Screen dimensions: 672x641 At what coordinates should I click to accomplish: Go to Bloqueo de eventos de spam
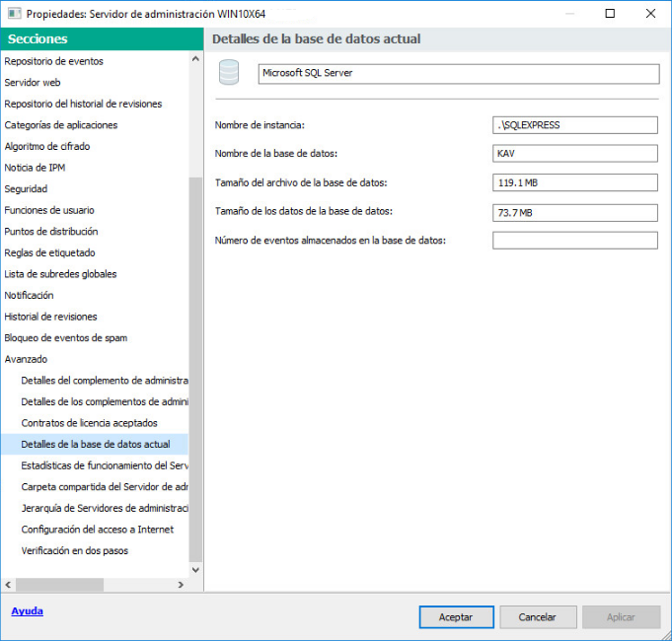(65, 338)
